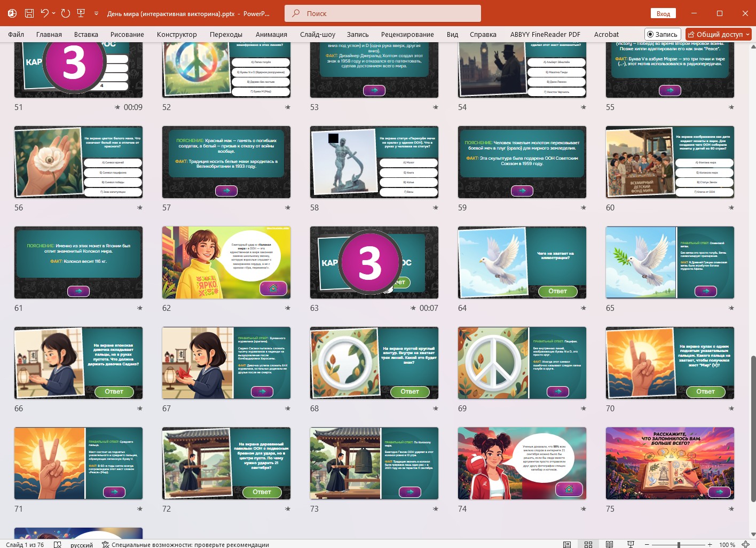The height and width of the screenshot is (548, 756).
Task: Click the Вход sign-in button
Action: tap(663, 13)
